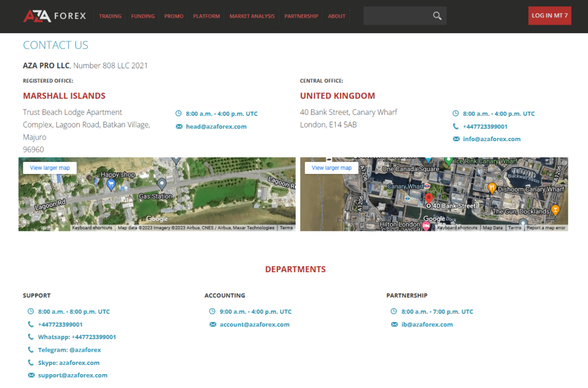Screen dimensions: 588x388
Task: Open the Market Analysis menu
Action: [252, 16]
